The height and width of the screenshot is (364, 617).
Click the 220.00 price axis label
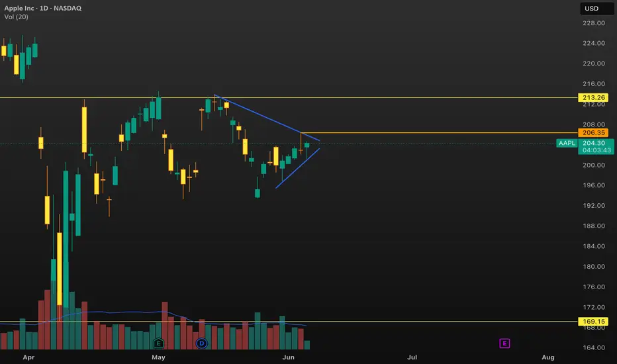(x=593, y=64)
